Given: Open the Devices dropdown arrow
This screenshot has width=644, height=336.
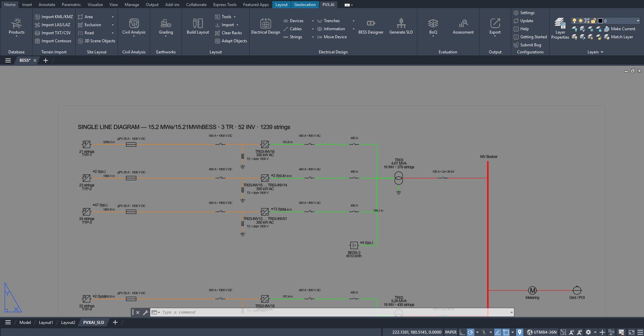Looking at the screenshot, I should tap(313, 21).
